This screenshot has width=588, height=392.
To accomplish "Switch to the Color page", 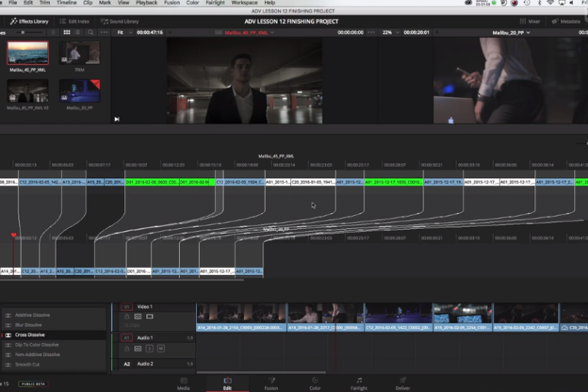I will 315,383.
